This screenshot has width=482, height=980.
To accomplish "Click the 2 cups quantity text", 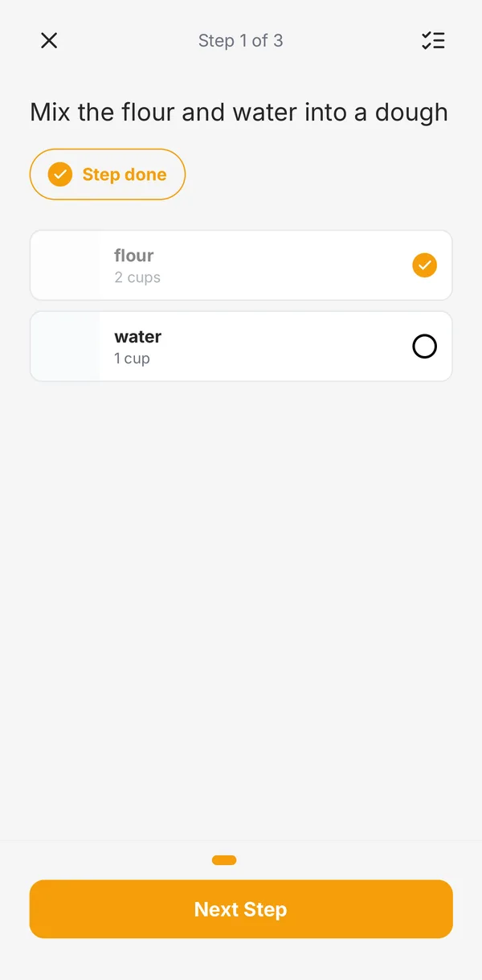I will point(137,277).
